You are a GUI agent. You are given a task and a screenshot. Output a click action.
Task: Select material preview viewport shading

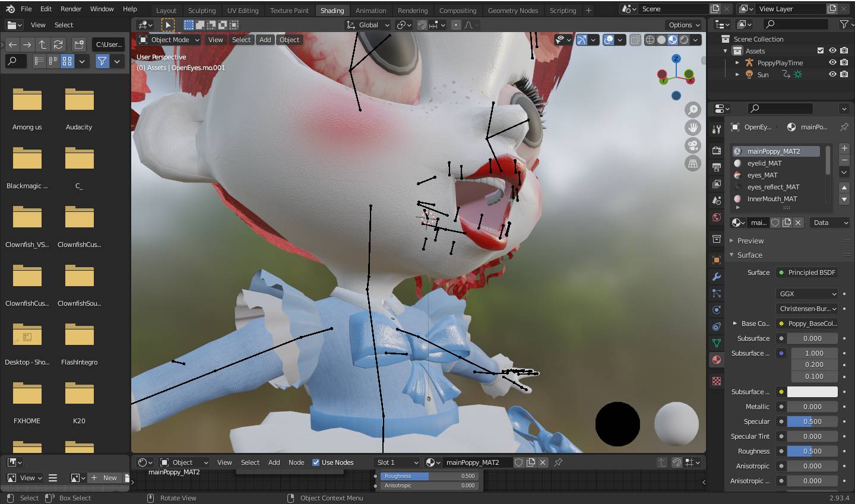pos(673,40)
